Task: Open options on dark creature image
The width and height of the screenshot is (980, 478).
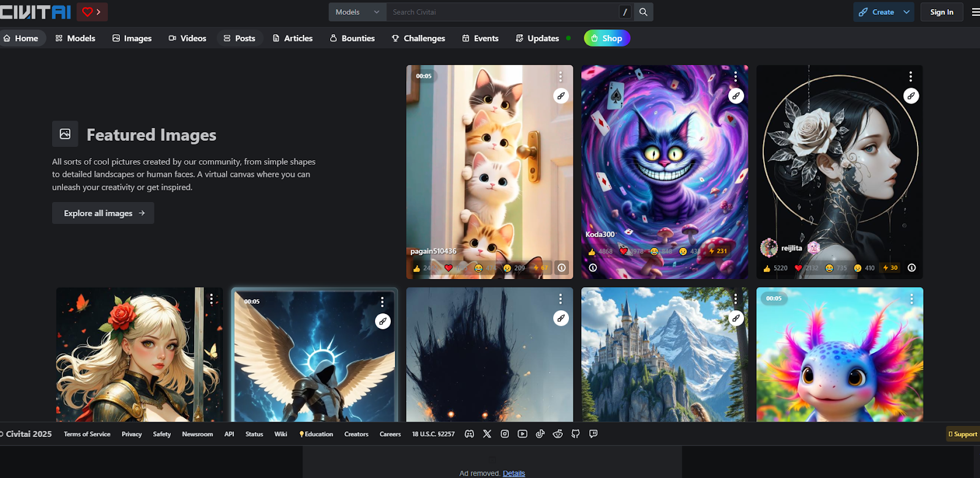Action: click(x=560, y=299)
